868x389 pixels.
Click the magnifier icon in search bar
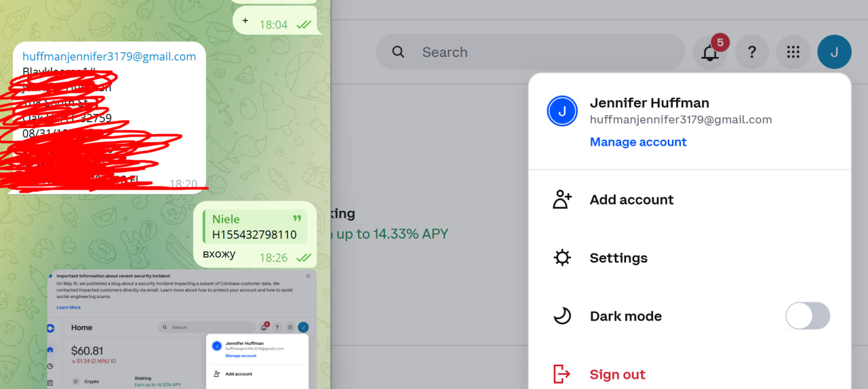398,52
